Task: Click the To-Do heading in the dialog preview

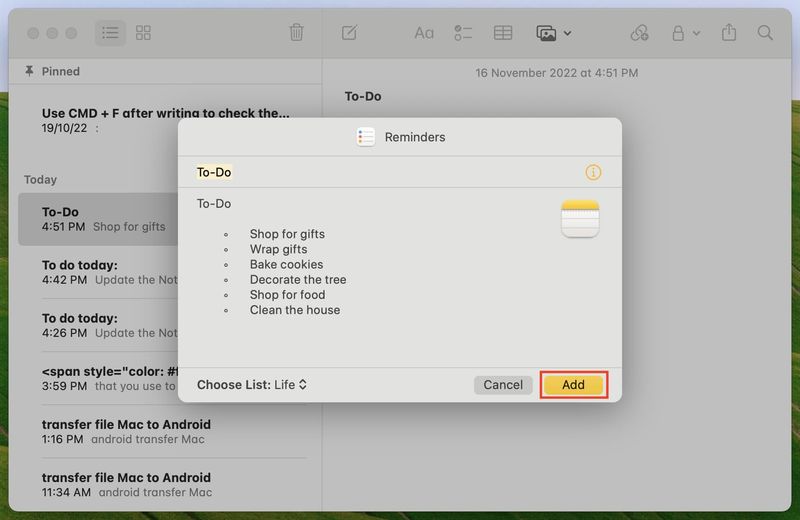Action: coord(214,204)
